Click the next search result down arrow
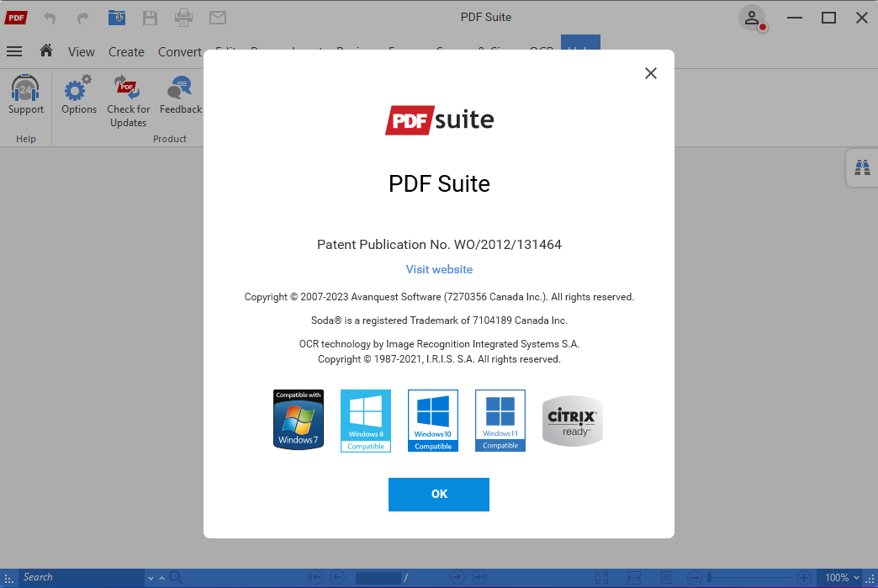This screenshot has width=878, height=588. 151,578
